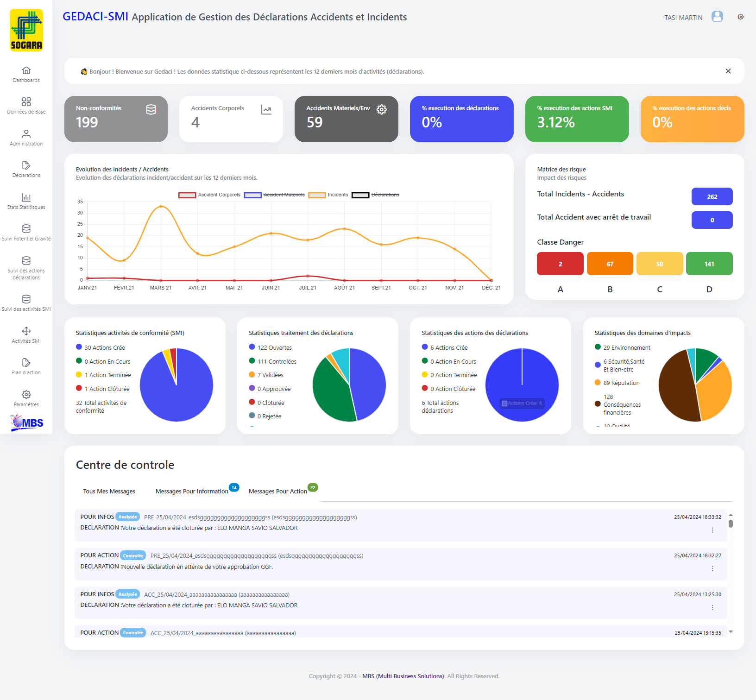
Task: Open the Dashboards home icon
Action: tap(26, 70)
